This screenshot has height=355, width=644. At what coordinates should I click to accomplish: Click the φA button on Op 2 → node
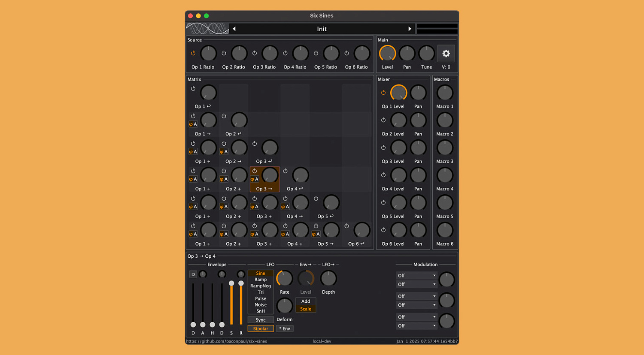(224, 152)
